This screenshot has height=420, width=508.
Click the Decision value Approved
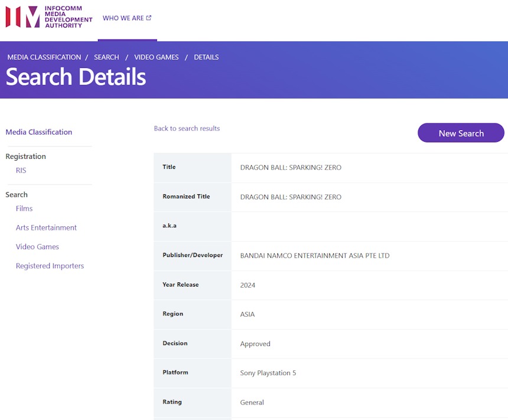click(255, 344)
